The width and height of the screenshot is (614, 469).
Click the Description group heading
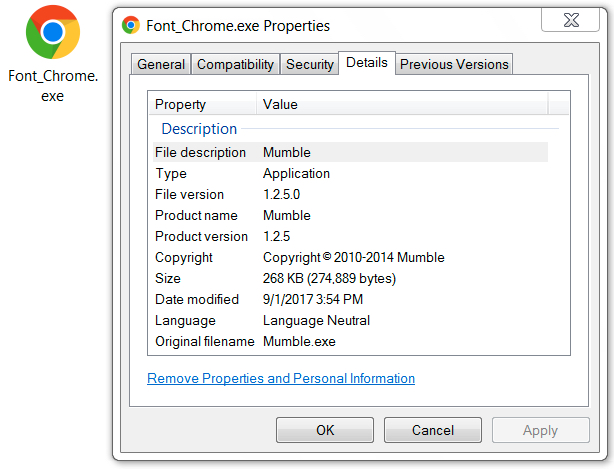[x=199, y=129]
